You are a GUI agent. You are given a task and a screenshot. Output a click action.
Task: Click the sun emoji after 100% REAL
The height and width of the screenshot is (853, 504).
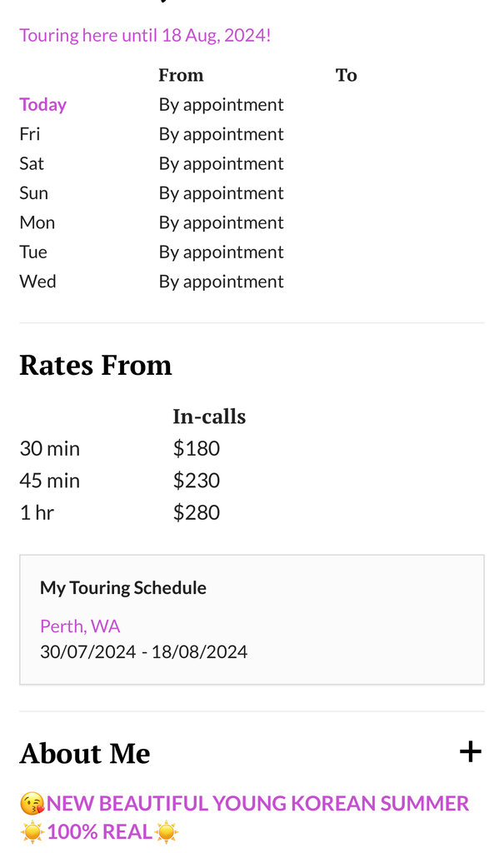tap(167, 831)
